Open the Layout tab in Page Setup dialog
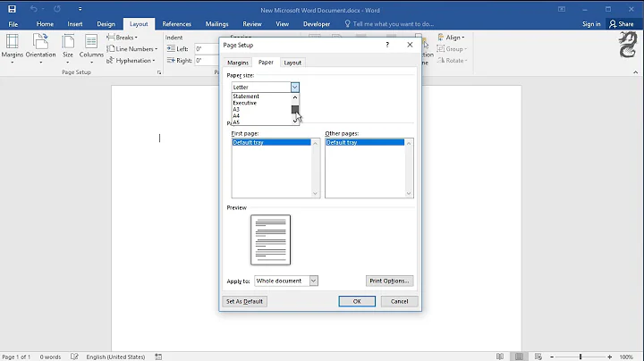Screen dimensions: 644x361 pyautogui.click(x=292, y=63)
